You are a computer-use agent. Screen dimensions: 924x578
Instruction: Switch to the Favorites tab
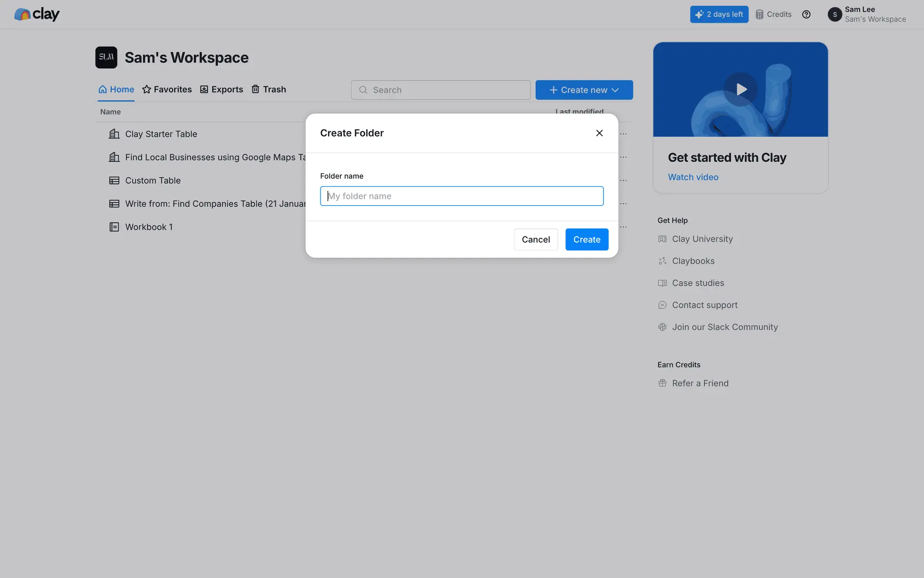point(167,90)
